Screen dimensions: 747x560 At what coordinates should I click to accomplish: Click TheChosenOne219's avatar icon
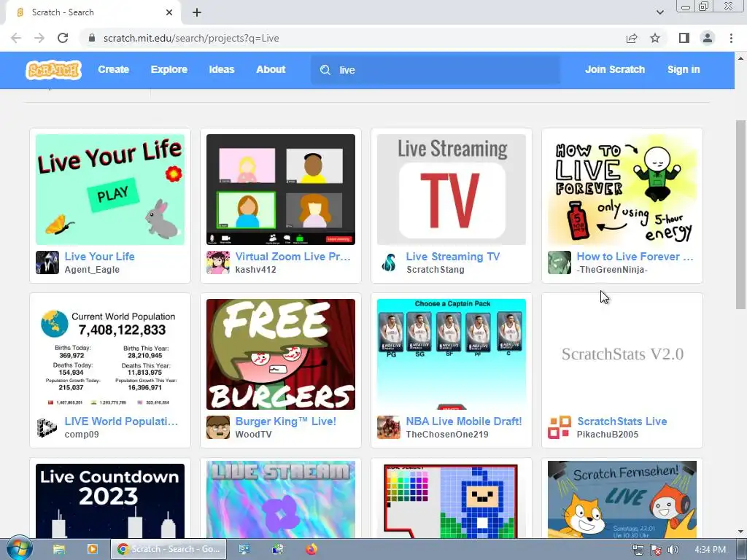(389, 427)
